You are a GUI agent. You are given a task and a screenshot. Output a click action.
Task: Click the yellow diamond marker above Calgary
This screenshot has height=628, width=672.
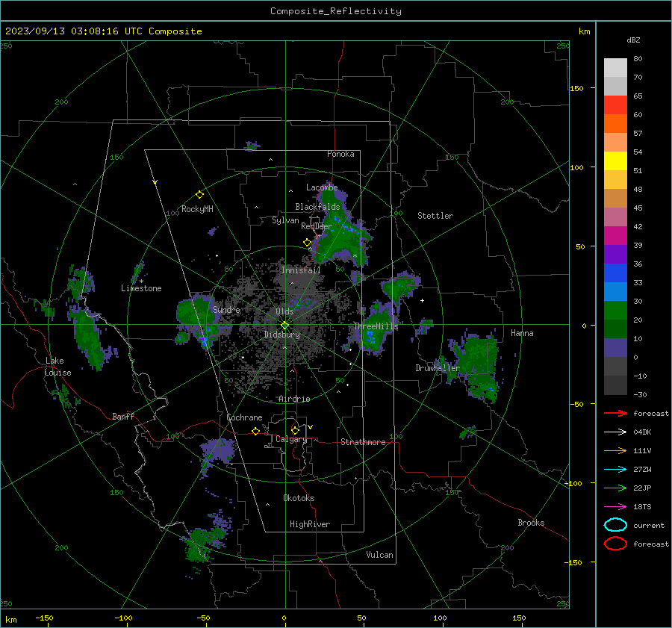[295, 430]
